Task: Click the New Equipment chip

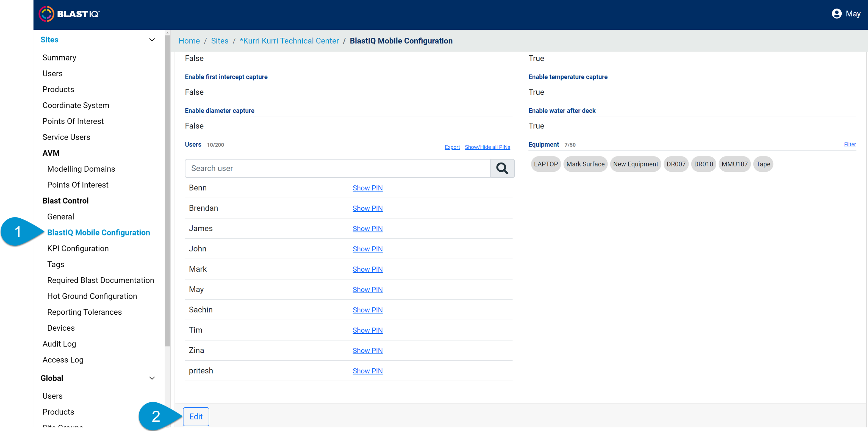Action: [636, 164]
